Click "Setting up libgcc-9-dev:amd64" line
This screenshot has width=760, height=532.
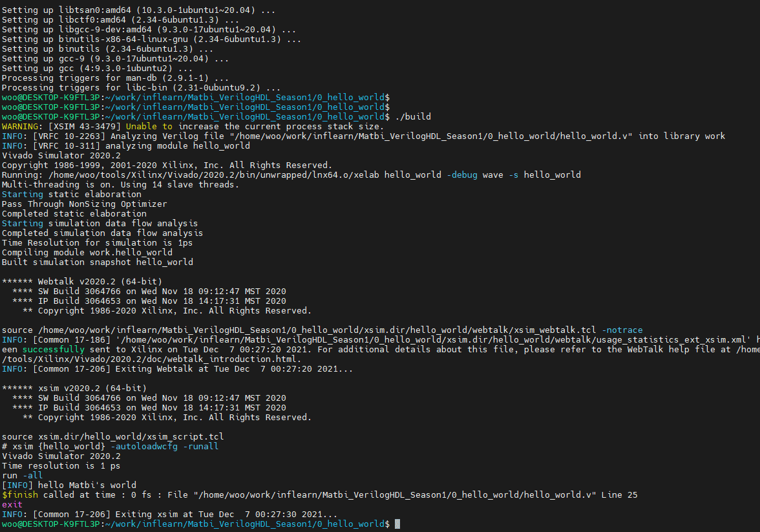[x=149, y=29]
